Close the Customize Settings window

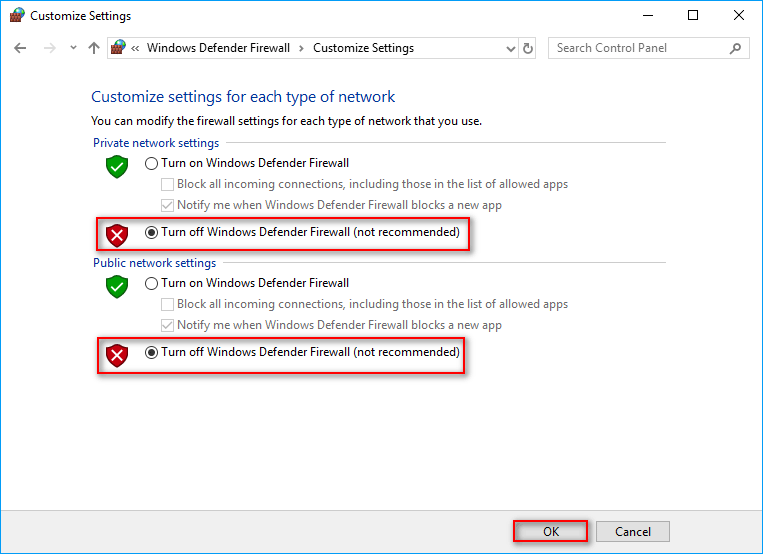(x=739, y=16)
